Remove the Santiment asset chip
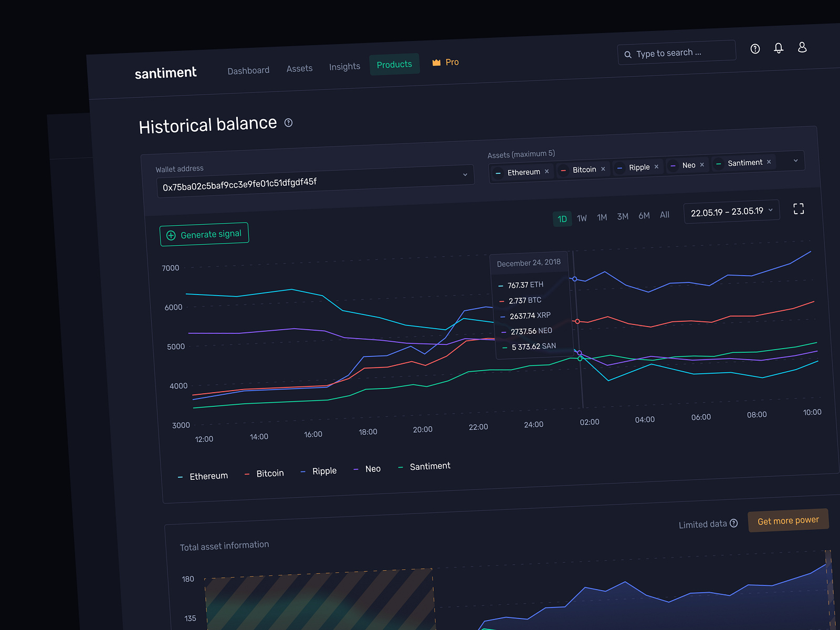Viewport: 840px width, 630px height. point(769,162)
